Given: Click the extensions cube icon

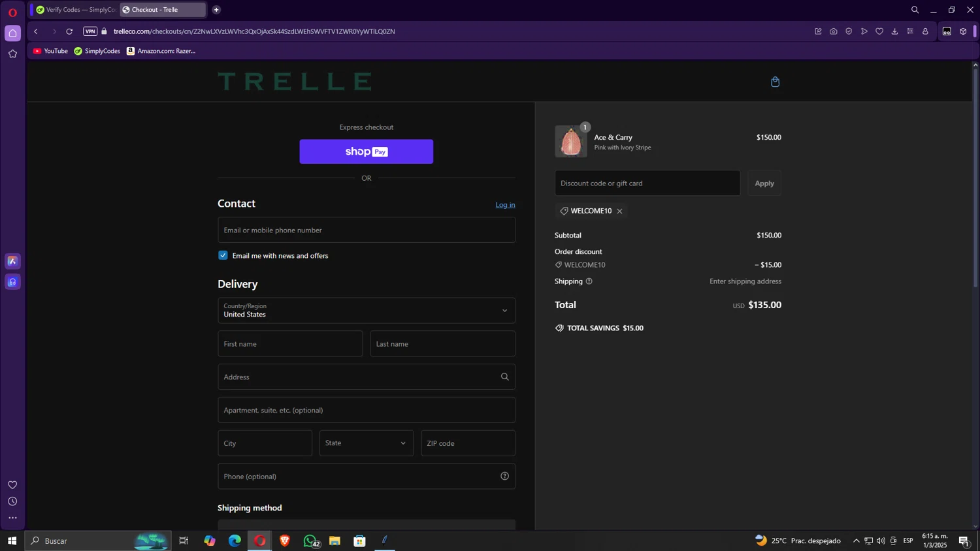Looking at the screenshot, I should click(963, 31).
